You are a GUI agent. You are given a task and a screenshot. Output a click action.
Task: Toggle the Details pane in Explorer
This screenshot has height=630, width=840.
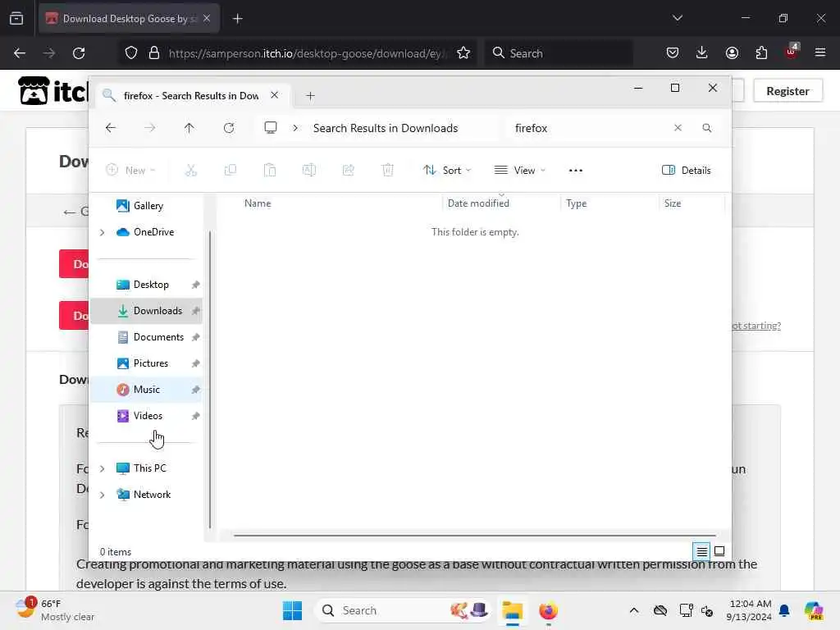click(687, 171)
